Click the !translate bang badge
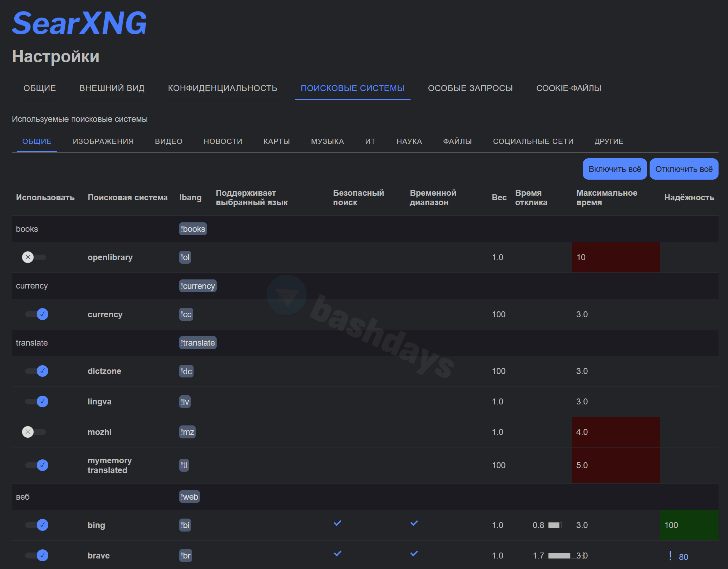Viewport: 728px width, 569px height. tap(197, 343)
